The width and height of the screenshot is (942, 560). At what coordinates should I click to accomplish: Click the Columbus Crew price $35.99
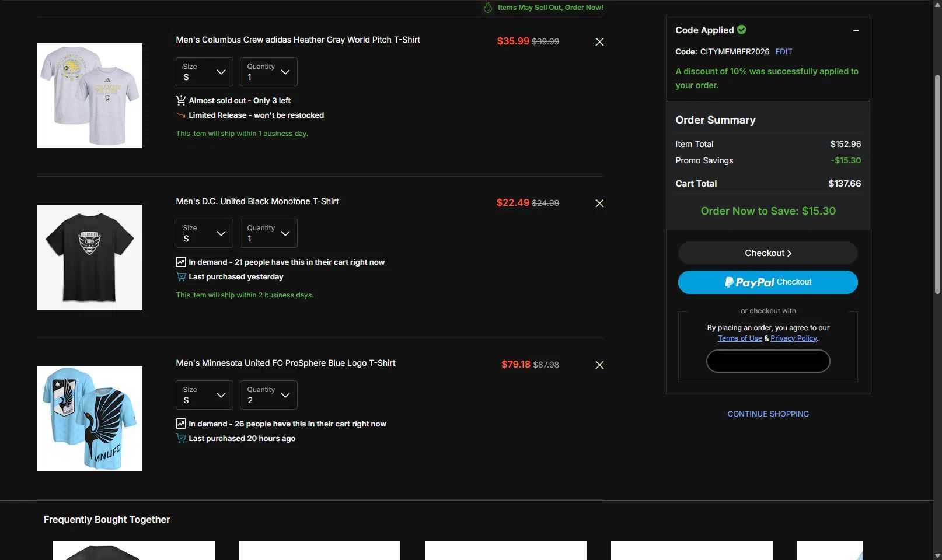click(513, 41)
